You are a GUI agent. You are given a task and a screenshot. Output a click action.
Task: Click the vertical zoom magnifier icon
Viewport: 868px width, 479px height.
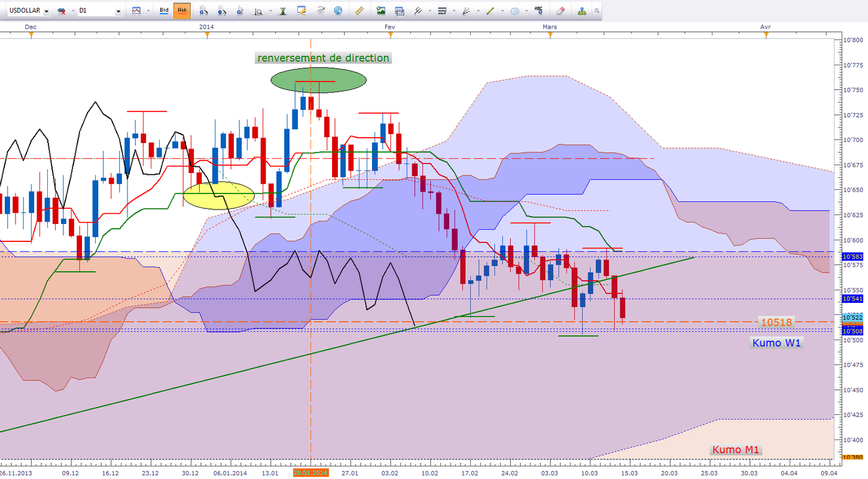(x=258, y=11)
